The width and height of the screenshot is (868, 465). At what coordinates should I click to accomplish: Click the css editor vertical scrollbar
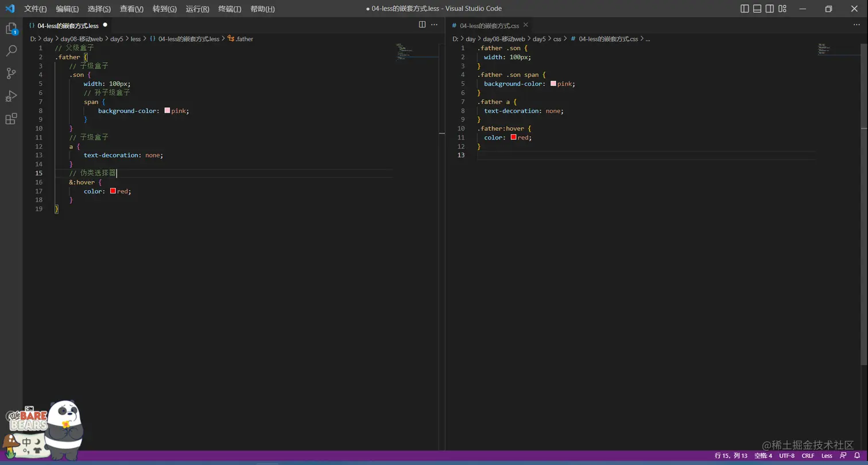click(864, 204)
